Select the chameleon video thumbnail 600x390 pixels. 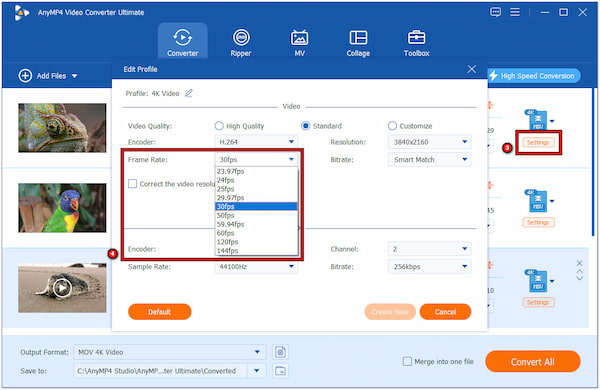click(x=62, y=127)
